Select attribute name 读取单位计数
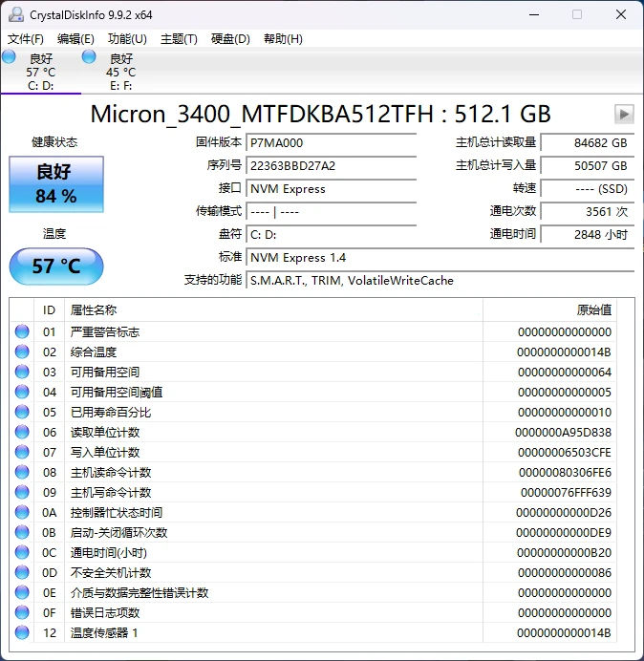This screenshot has height=661, width=644. pyautogui.click(x=105, y=433)
